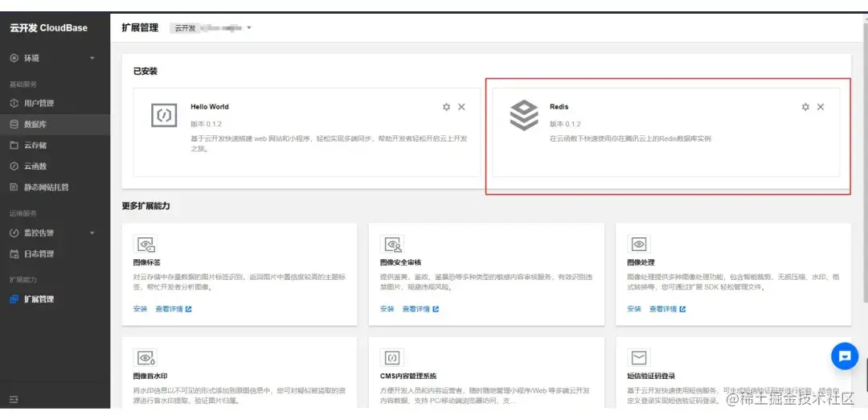The width and height of the screenshot is (868, 420).
Task: Click the 图像处理 extension icon
Action: pyautogui.click(x=639, y=244)
